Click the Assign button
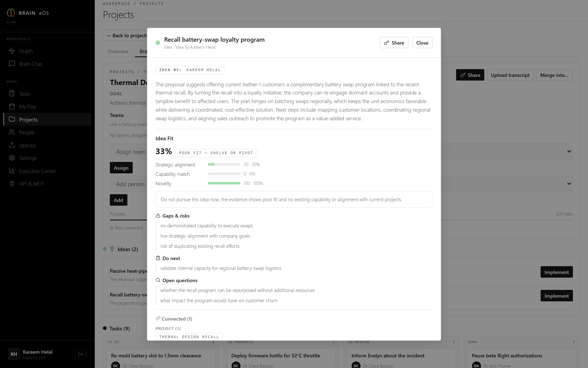 (x=121, y=168)
